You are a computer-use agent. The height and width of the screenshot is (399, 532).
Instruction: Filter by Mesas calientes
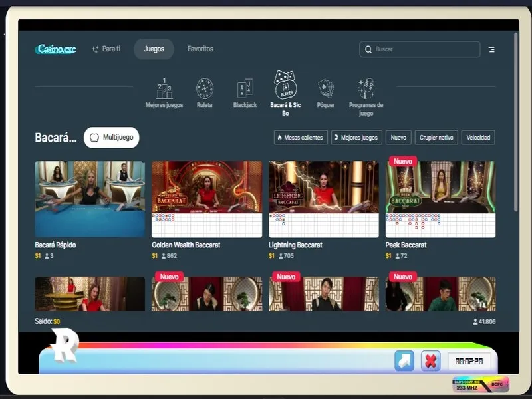click(301, 138)
